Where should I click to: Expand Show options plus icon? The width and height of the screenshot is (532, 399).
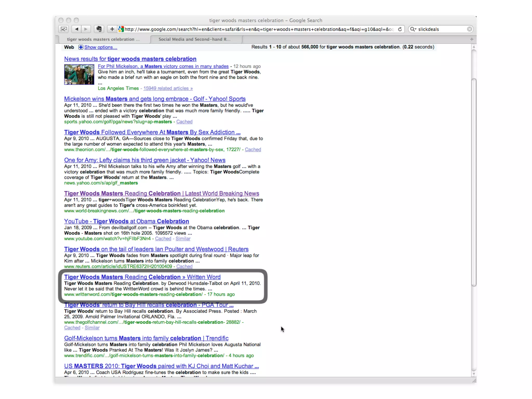[81, 47]
